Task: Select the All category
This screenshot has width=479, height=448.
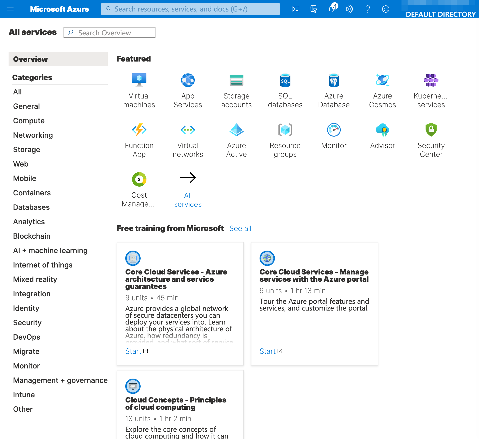Action: [x=17, y=92]
